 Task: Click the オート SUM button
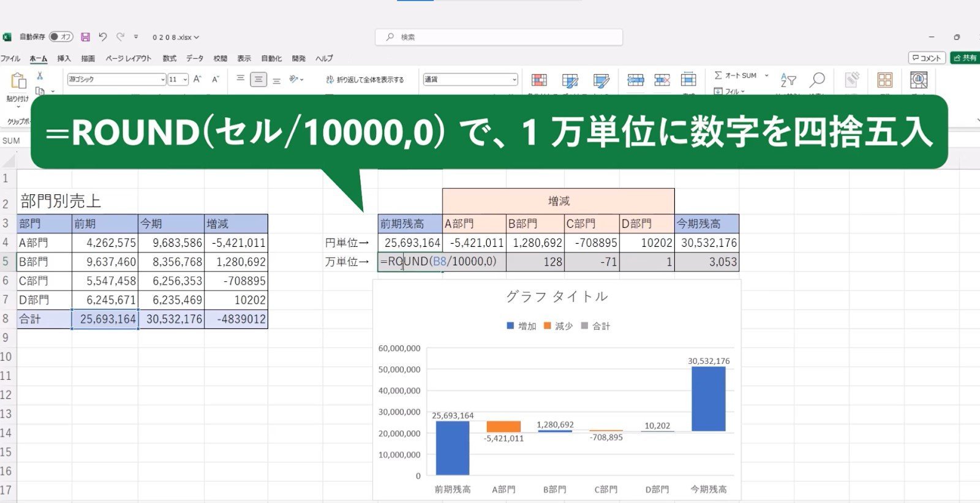point(736,75)
